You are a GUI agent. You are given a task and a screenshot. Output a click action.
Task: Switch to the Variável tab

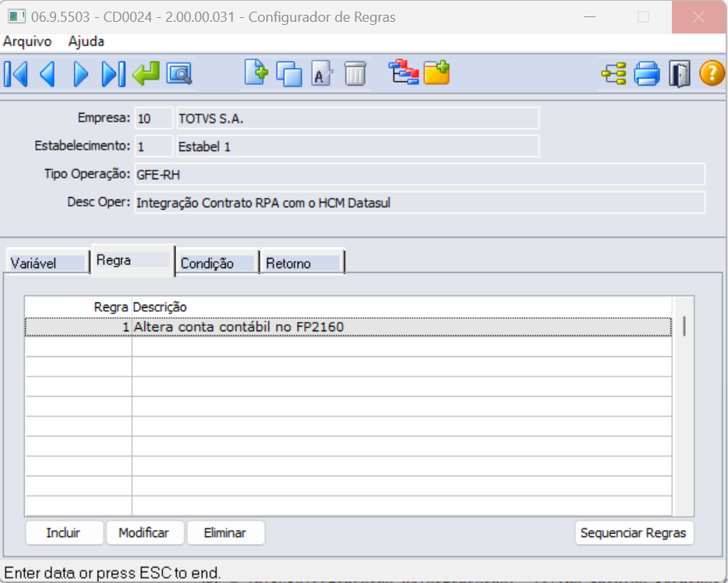(48, 263)
